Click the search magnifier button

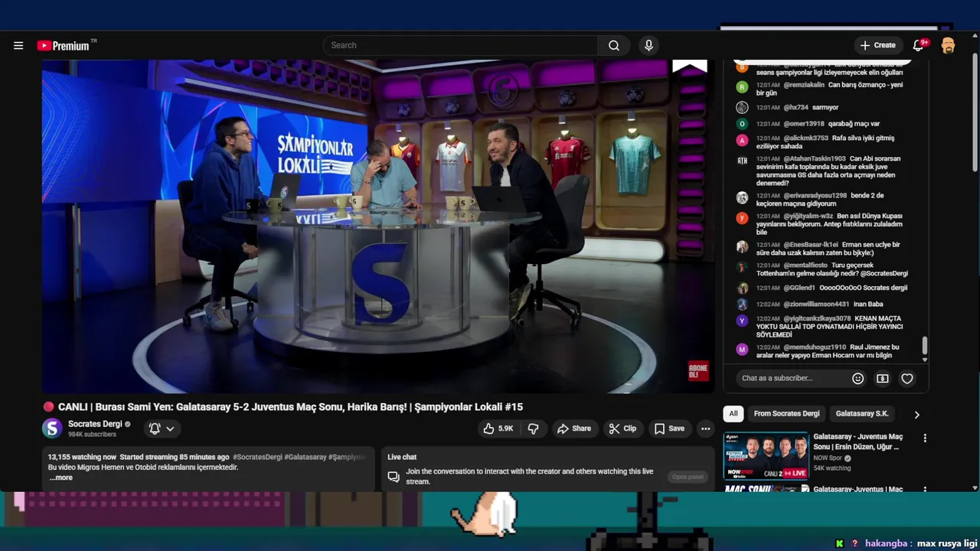[614, 45]
